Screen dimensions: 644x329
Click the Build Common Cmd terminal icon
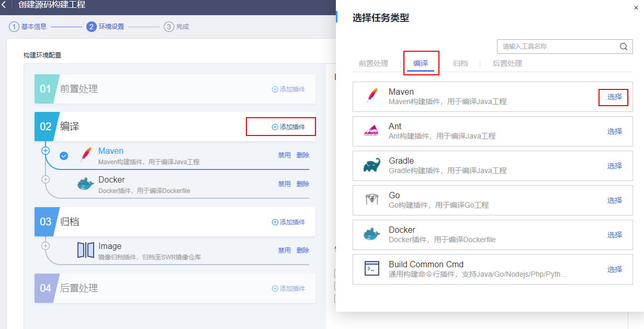pyautogui.click(x=372, y=269)
